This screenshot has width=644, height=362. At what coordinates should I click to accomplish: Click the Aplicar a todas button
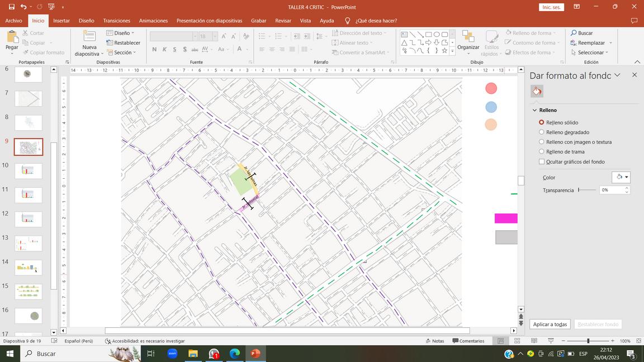pyautogui.click(x=550, y=325)
